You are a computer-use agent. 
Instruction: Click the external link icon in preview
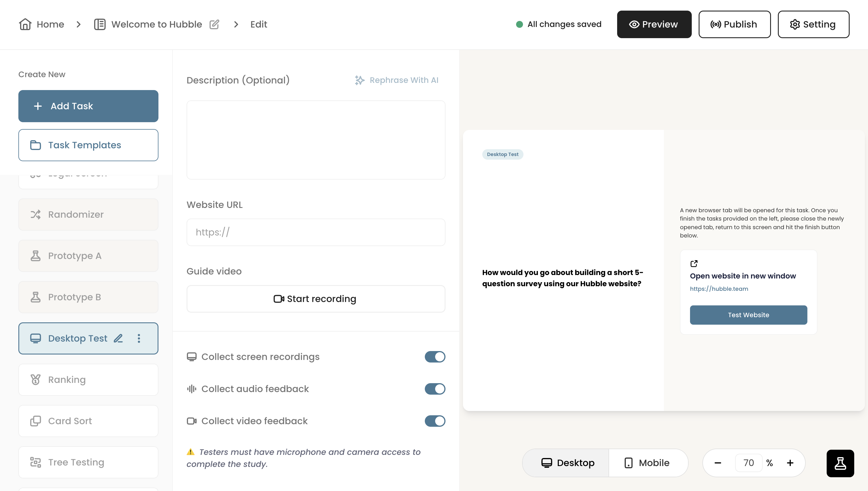694,263
